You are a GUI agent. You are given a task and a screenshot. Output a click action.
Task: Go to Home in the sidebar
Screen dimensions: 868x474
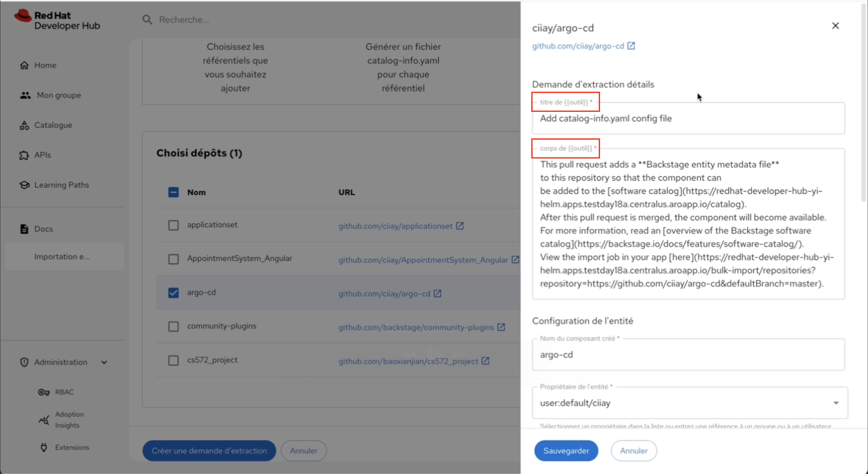coord(45,66)
